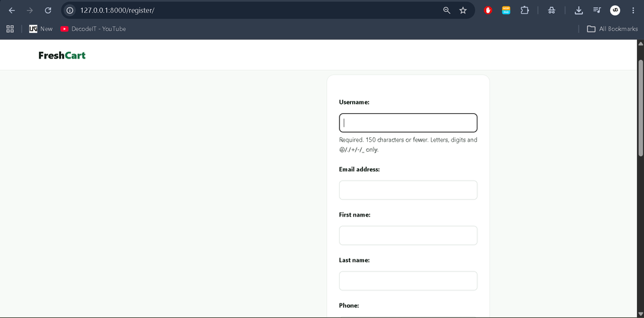Click the First name: label

point(355,215)
